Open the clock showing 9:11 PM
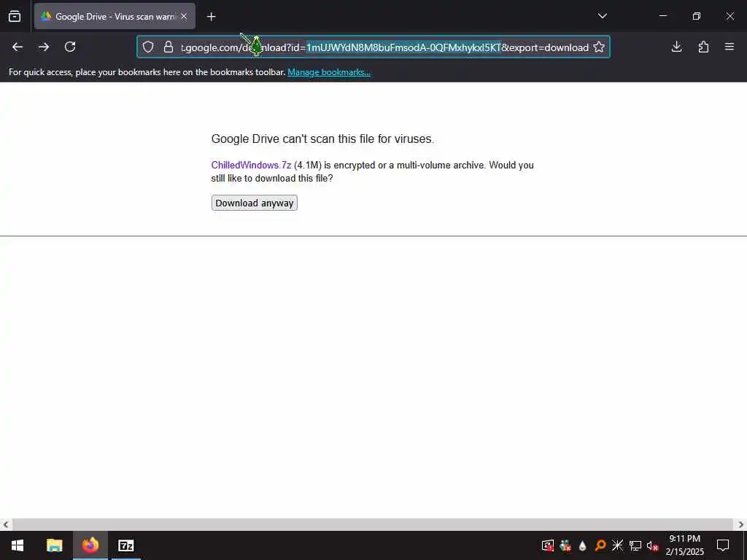Screen dimensions: 747x560 click(x=684, y=545)
